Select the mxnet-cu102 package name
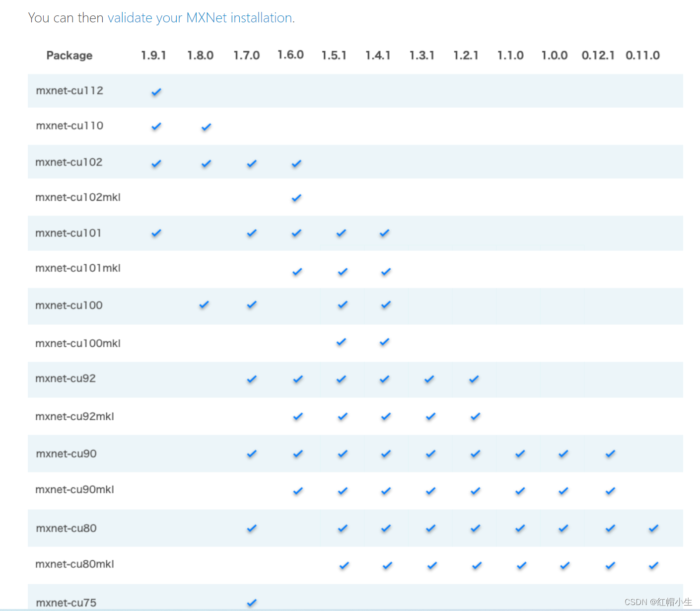This screenshot has height=611, width=700. coord(69,162)
